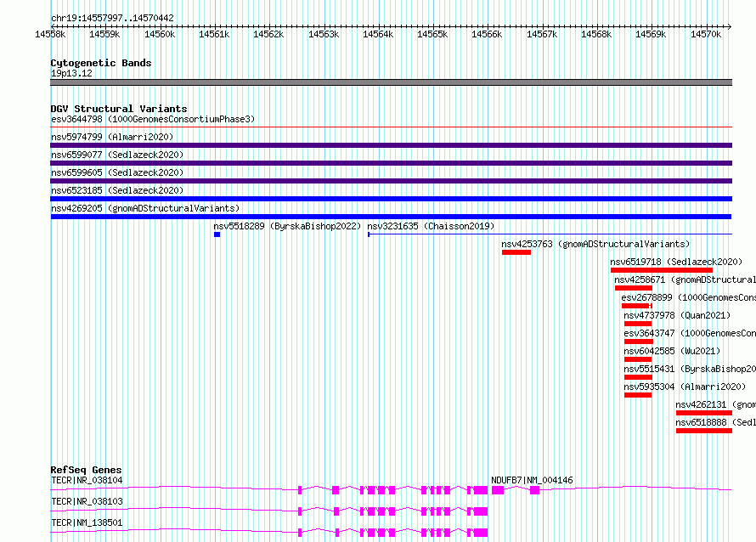Click the long red nsv6519718 variant bar
The image size is (756, 542).
(662, 270)
